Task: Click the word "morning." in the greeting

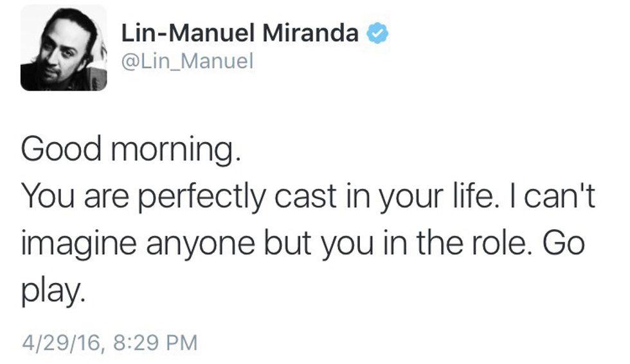Action: pyautogui.click(x=172, y=151)
